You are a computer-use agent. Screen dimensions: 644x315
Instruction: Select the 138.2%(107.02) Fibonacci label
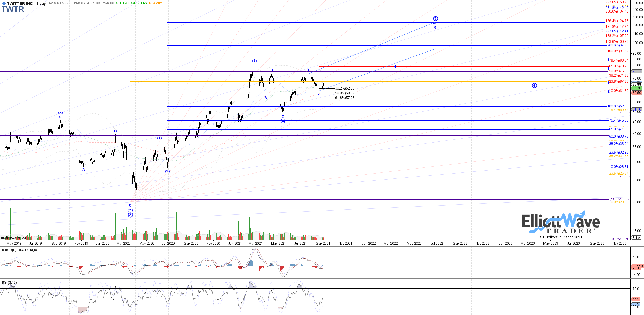617,36
